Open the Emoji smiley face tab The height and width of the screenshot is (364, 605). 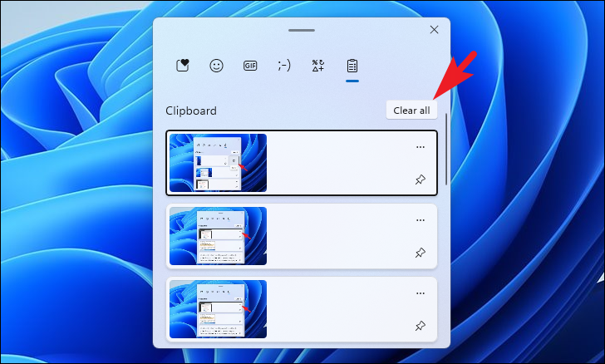(x=216, y=66)
